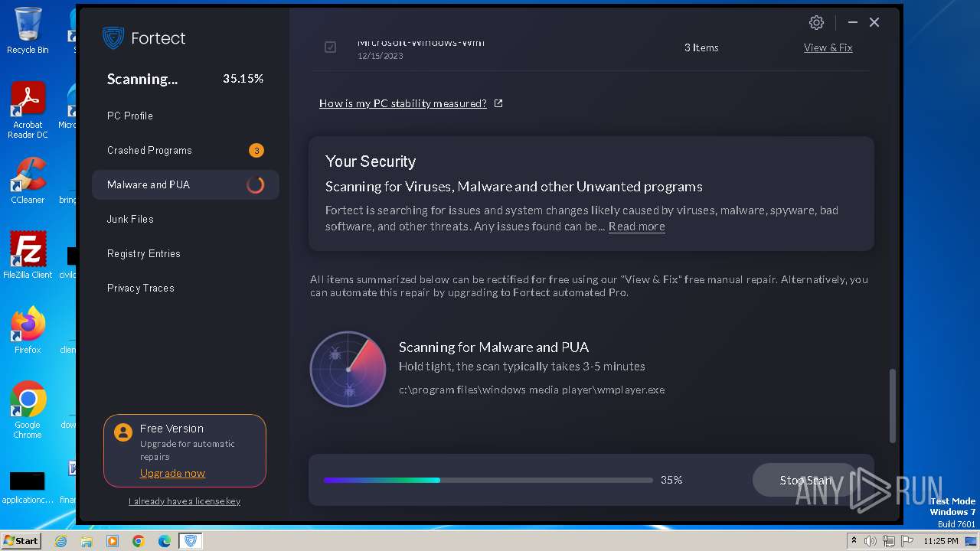This screenshot has height=551, width=980.
Task: Click wmplayer.exe file path text
Action: 531,390
